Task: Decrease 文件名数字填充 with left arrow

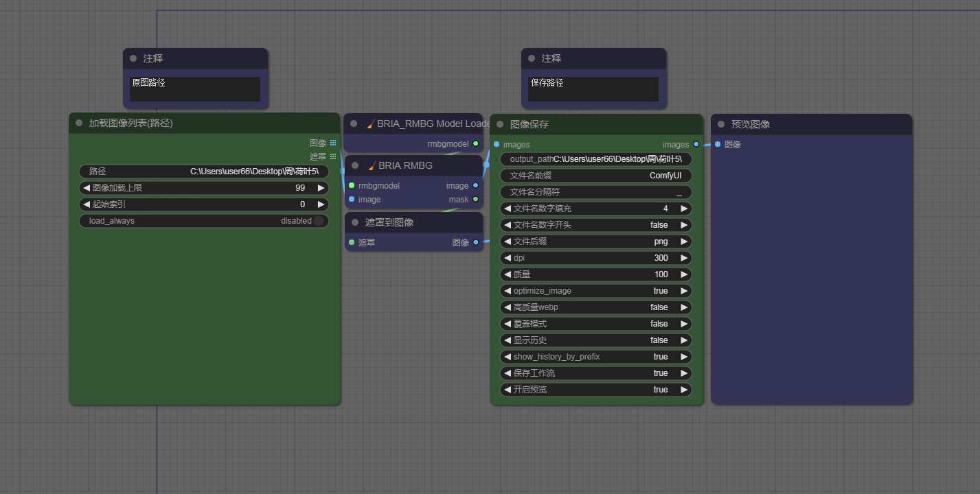Action: click(x=508, y=209)
